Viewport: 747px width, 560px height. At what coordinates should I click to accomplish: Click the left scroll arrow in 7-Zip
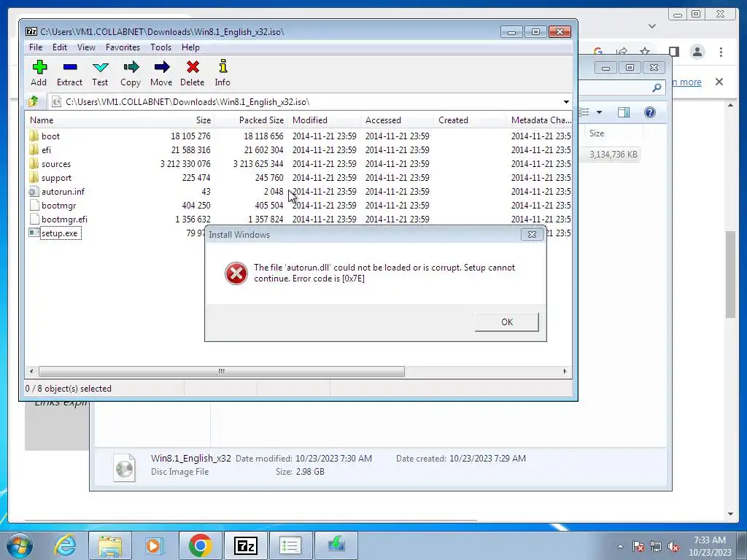coord(31,371)
